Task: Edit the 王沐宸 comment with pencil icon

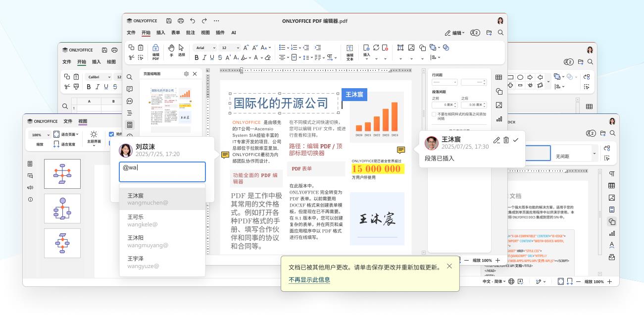Action: [x=496, y=140]
